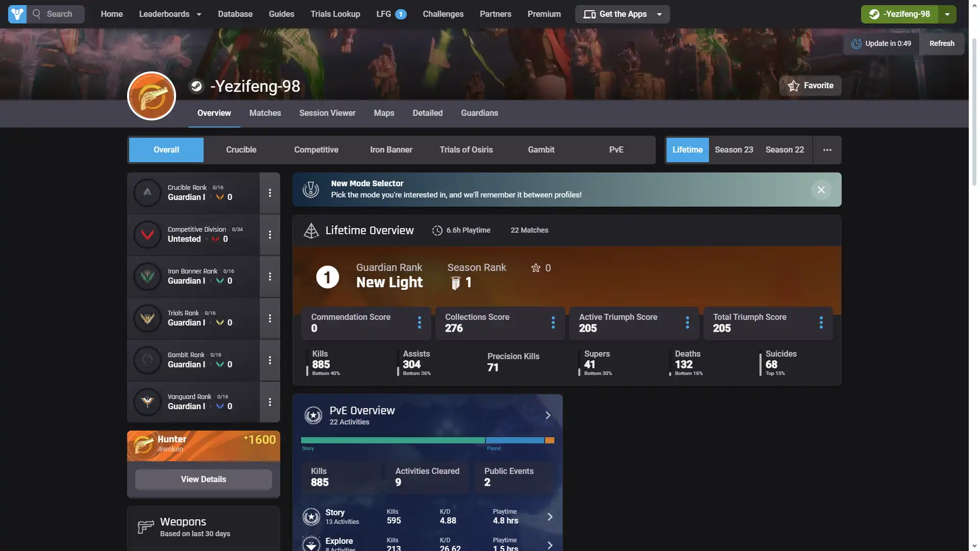This screenshot has width=980, height=551.
Task: Click the Steam icon in account button
Action: click(x=874, y=14)
